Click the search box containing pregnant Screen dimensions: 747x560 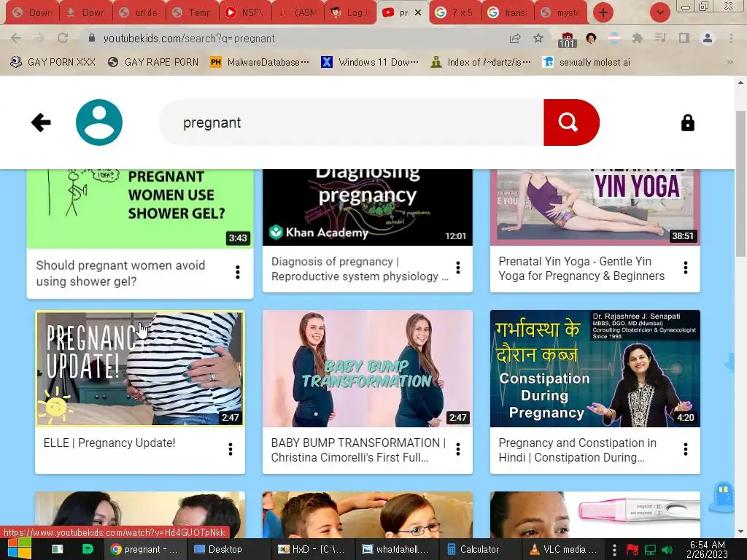pyautogui.click(x=352, y=122)
